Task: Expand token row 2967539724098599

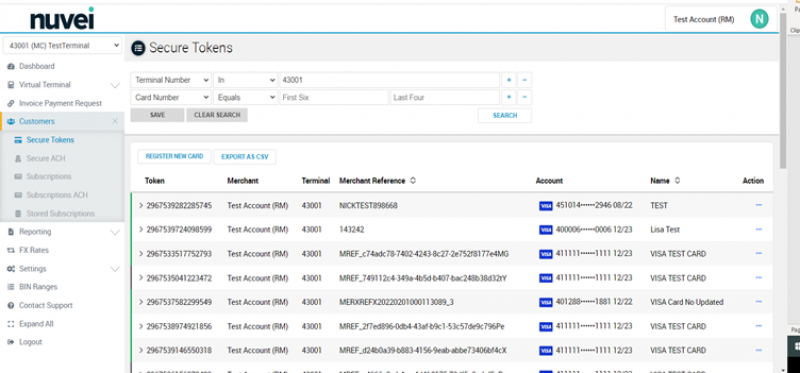Action: coord(141,230)
